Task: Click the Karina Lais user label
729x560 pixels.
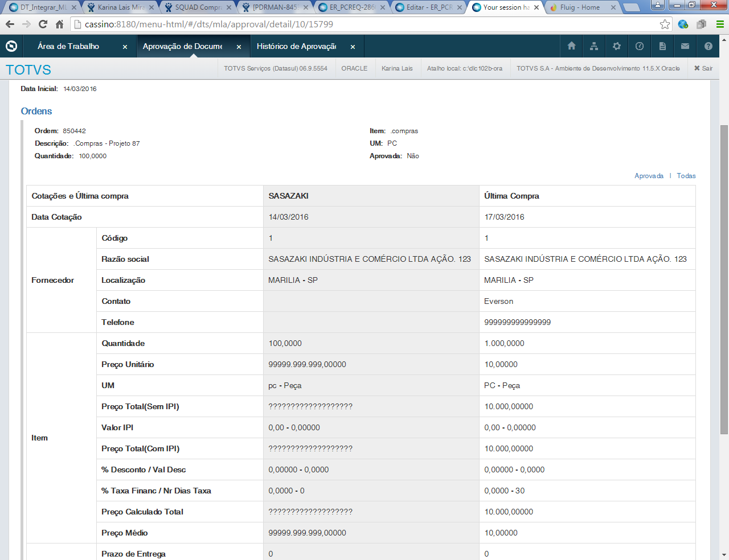Action: [x=397, y=68]
